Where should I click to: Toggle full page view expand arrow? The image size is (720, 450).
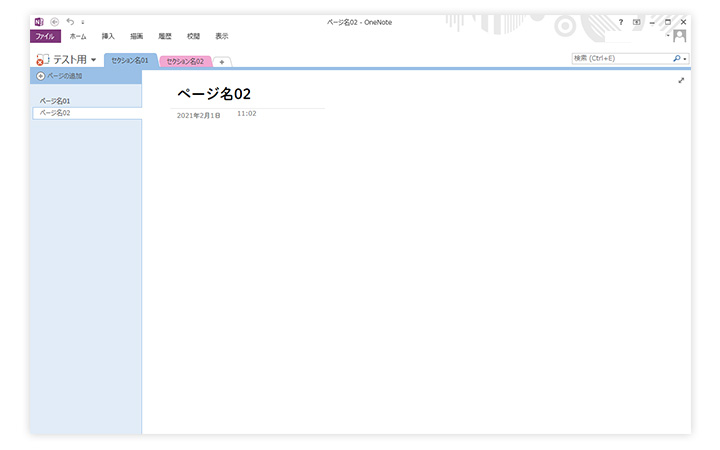681,80
